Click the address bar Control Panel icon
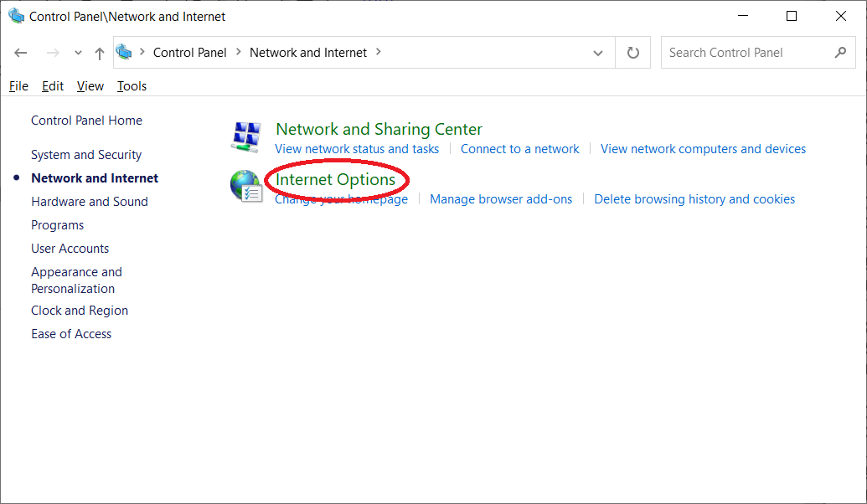 [x=125, y=52]
